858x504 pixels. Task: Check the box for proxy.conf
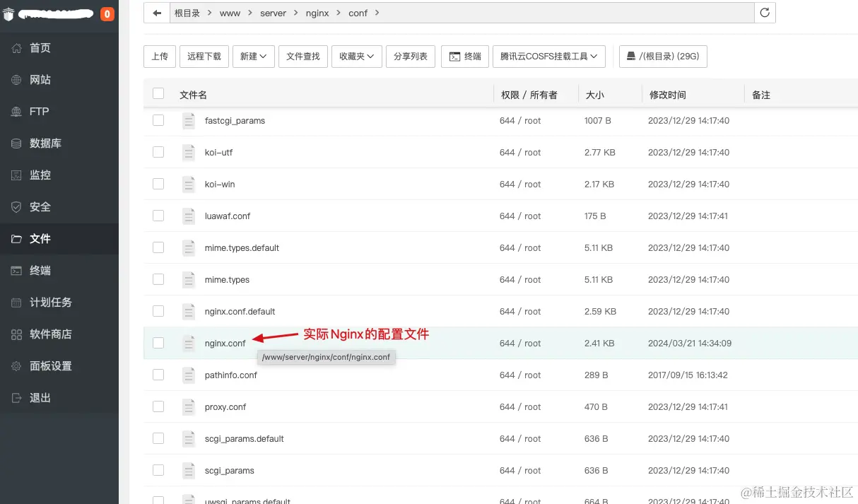point(158,406)
